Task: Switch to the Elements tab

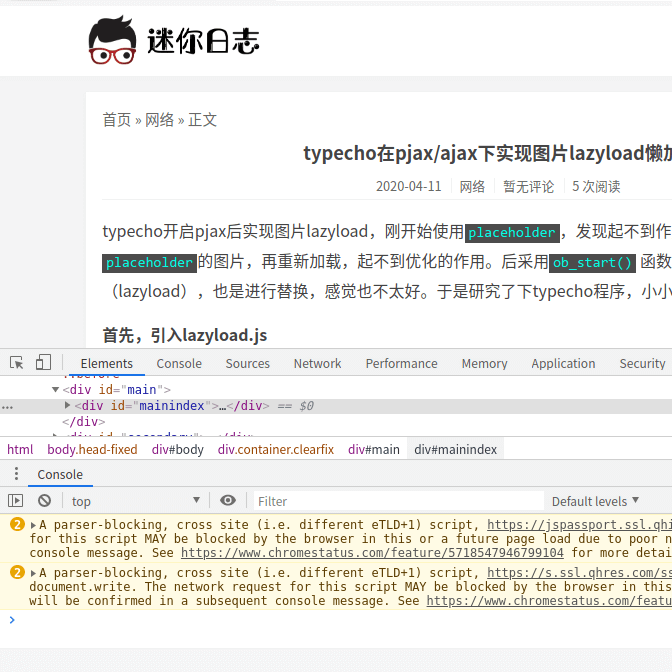Action: click(x=107, y=363)
